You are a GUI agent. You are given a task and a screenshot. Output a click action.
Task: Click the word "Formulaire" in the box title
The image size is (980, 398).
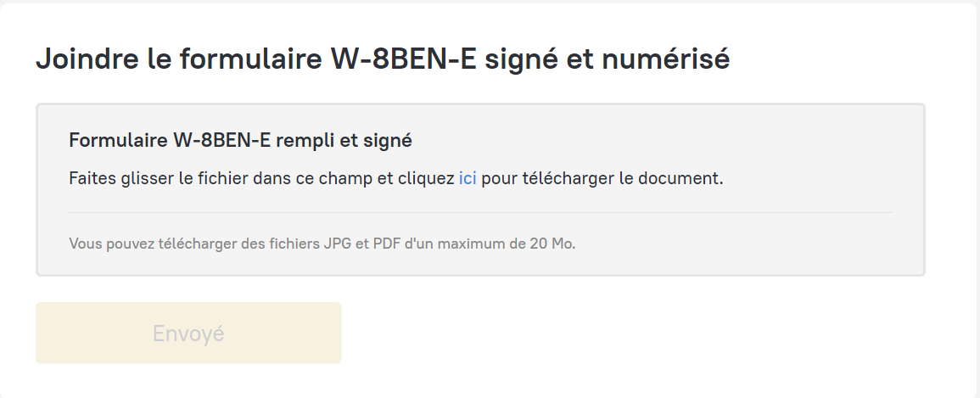tap(117, 140)
